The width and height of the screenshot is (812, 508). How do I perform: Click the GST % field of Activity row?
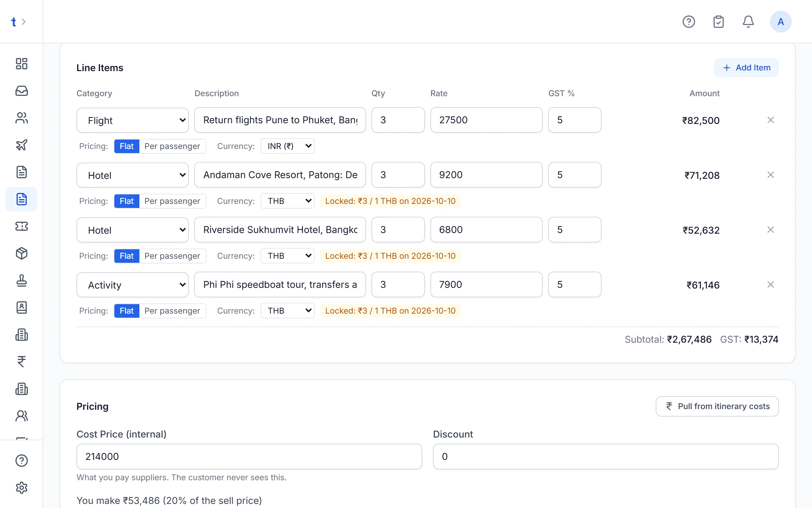(575, 284)
